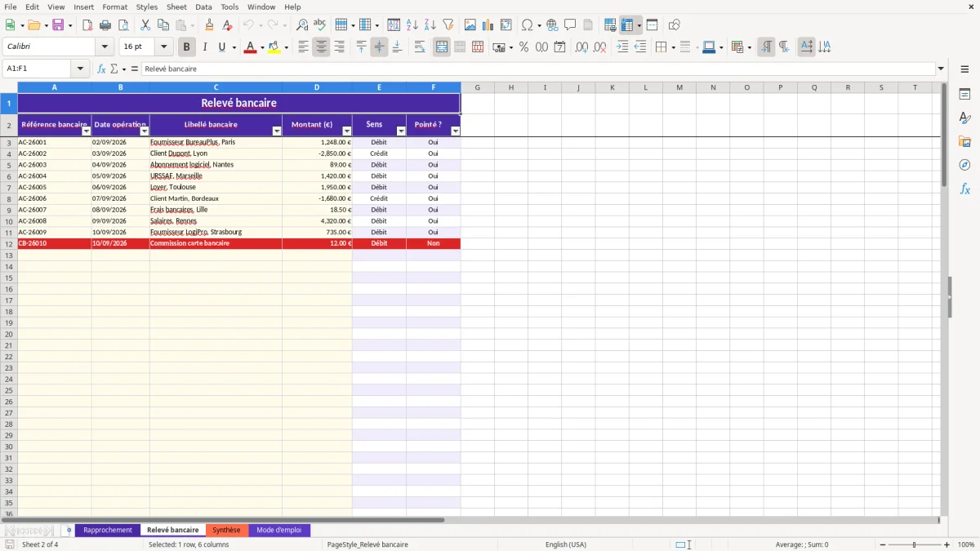Open the sidebar Gallery icon
980x551 pixels.
click(x=964, y=141)
